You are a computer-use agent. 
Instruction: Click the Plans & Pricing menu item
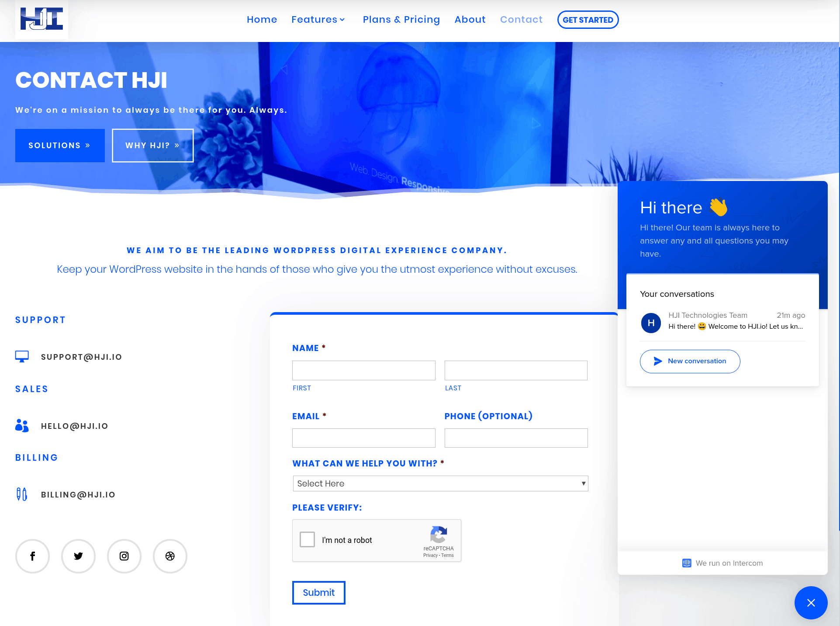click(x=402, y=19)
